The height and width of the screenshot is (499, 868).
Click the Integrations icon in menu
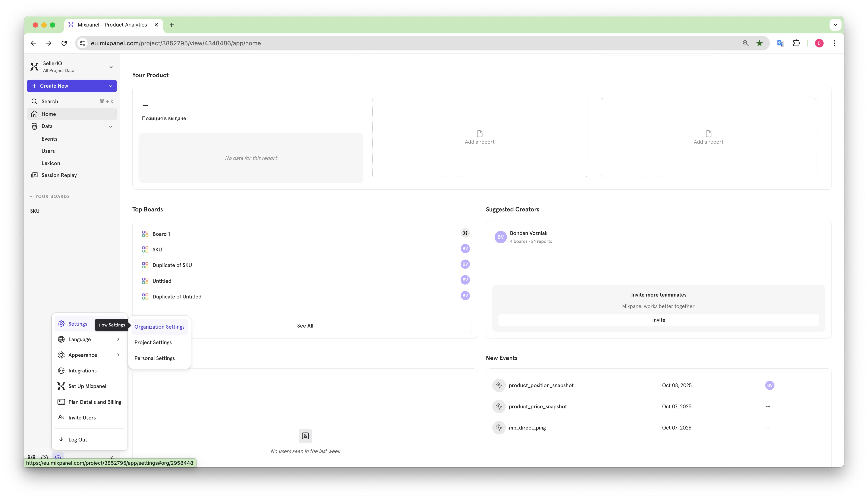[x=61, y=371]
